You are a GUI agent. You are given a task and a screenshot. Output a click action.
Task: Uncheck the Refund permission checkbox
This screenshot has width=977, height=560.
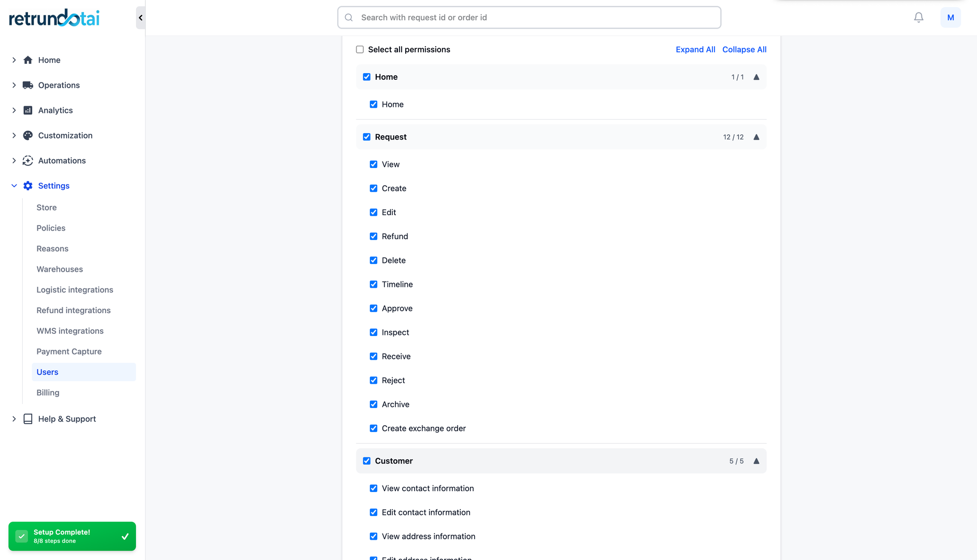[x=374, y=236]
